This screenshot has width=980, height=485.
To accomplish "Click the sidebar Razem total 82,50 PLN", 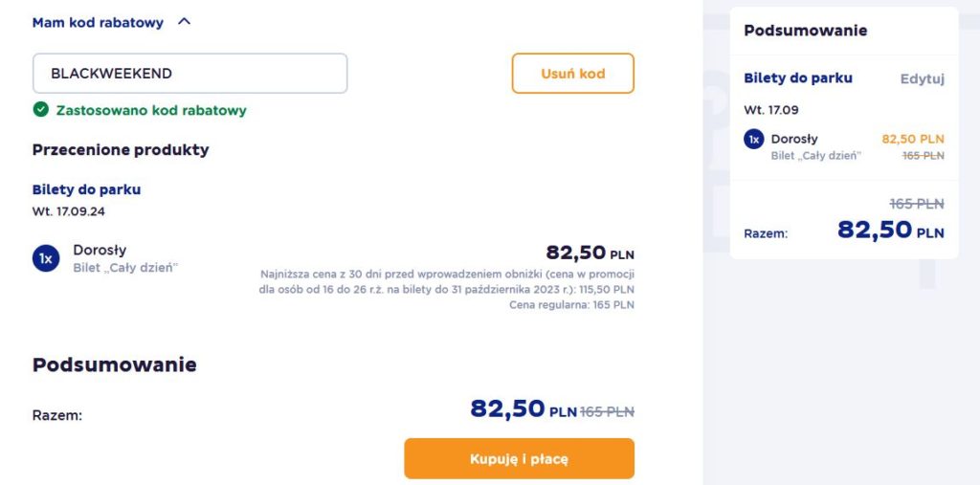I will 891,230.
